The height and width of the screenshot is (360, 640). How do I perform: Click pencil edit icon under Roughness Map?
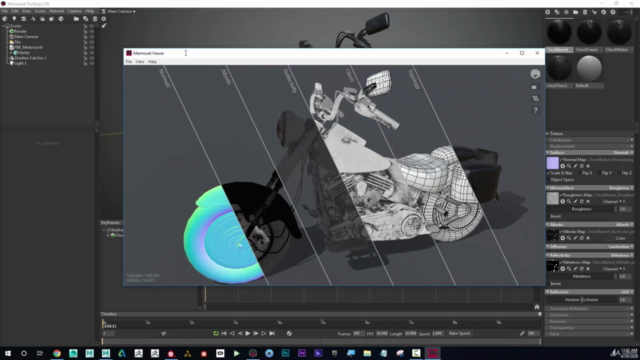[x=575, y=201]
